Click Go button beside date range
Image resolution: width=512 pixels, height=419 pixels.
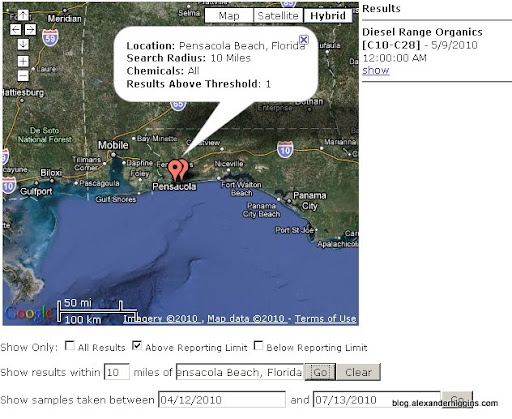pos(457,399)
